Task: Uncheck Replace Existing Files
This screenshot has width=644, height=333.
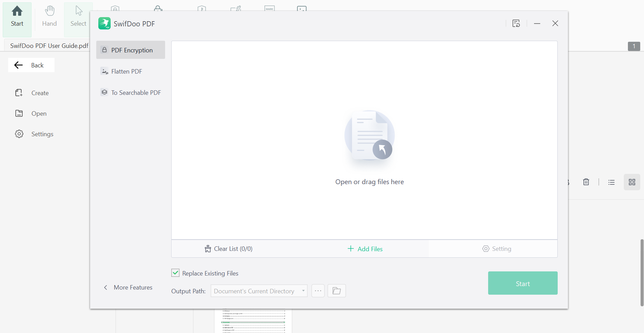Action: click(175, 273)
